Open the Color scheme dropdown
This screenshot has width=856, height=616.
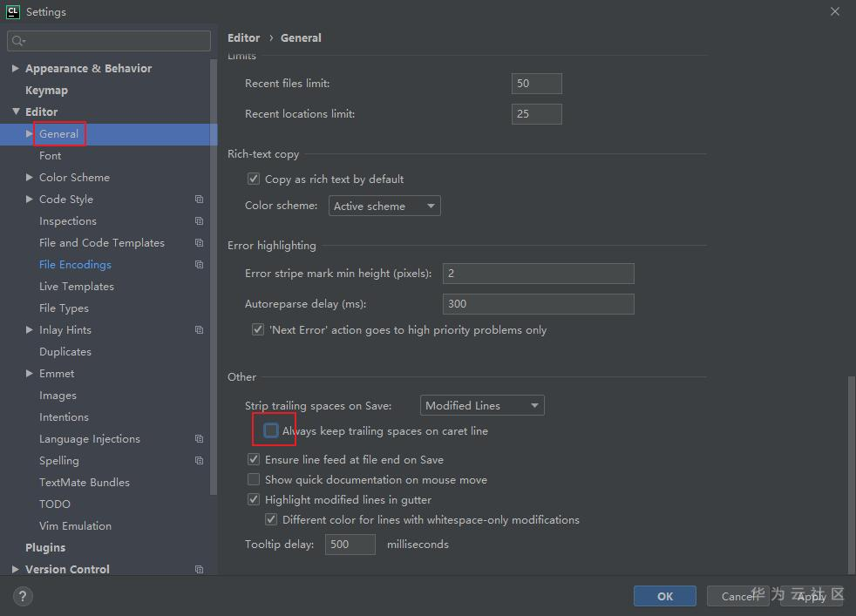tap(385, 206)
